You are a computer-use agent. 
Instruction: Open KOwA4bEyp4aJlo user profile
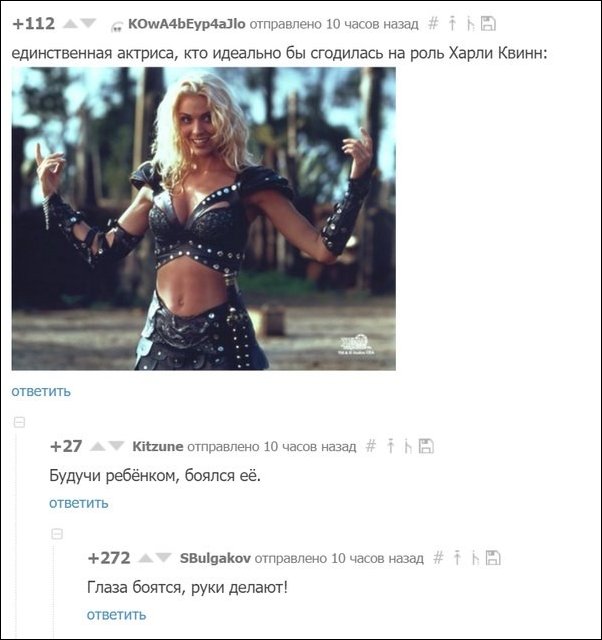[x=187, y=24]
